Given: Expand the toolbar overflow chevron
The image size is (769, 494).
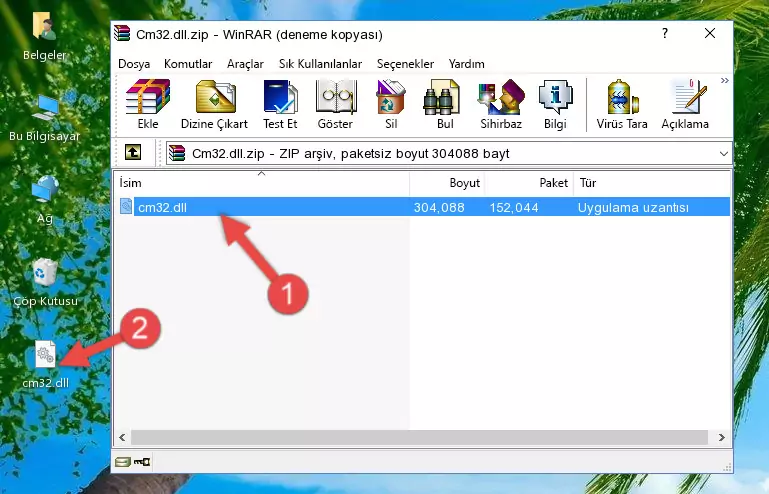Looking at the screenshot, I should [x=724, y=81].
